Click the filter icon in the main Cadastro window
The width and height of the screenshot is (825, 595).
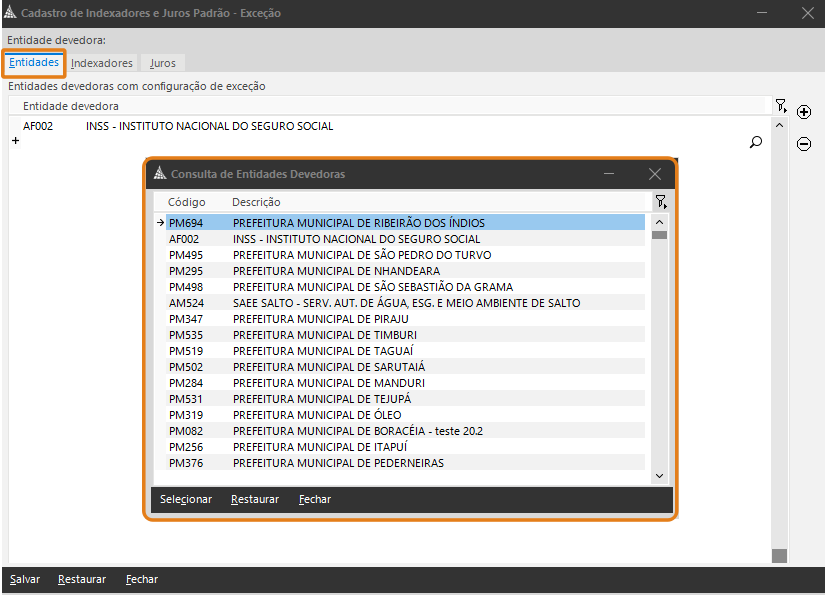pos(781,106)
